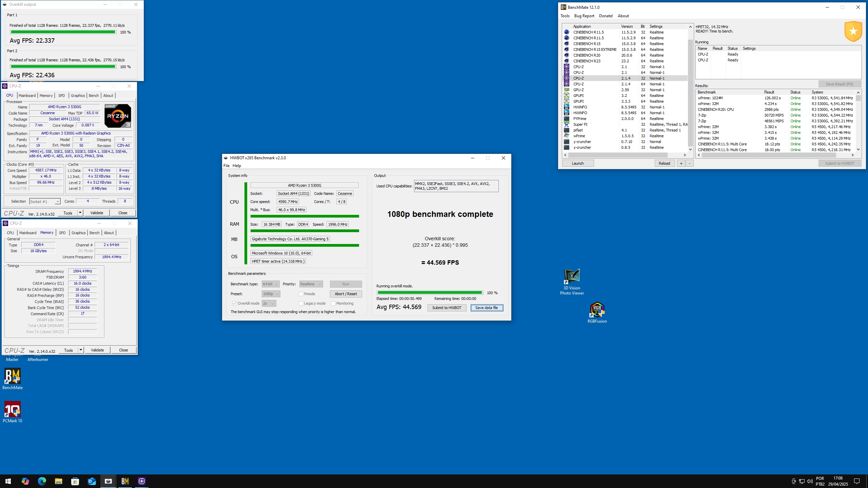Select wPrime: 1024M result row
The height and width of the screenshot is (488, 868).
[775, 98]
